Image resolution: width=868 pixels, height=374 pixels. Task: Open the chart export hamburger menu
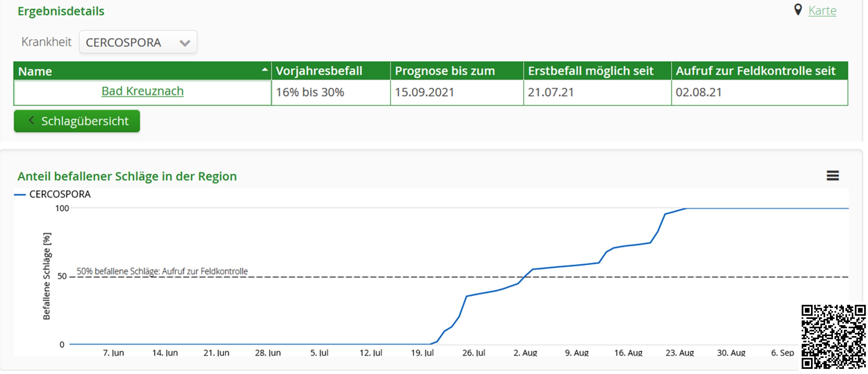pyautogui.click(x=832, y=176)
